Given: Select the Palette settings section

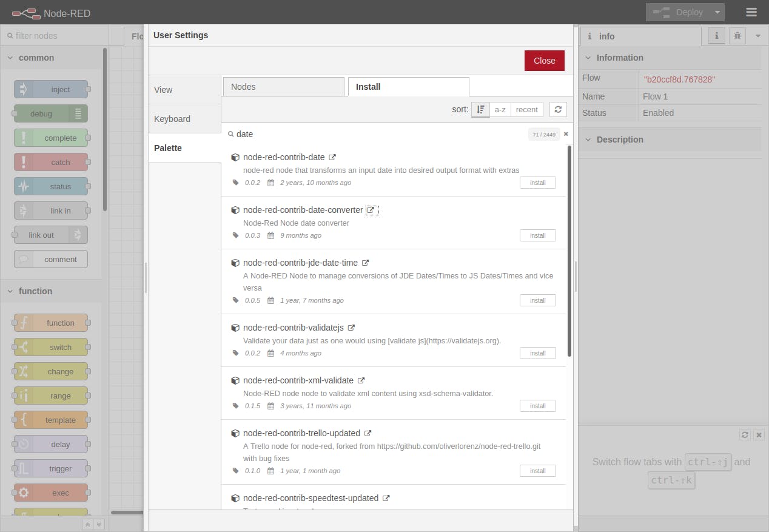Looking at the screenshot, I should [184, 148].
